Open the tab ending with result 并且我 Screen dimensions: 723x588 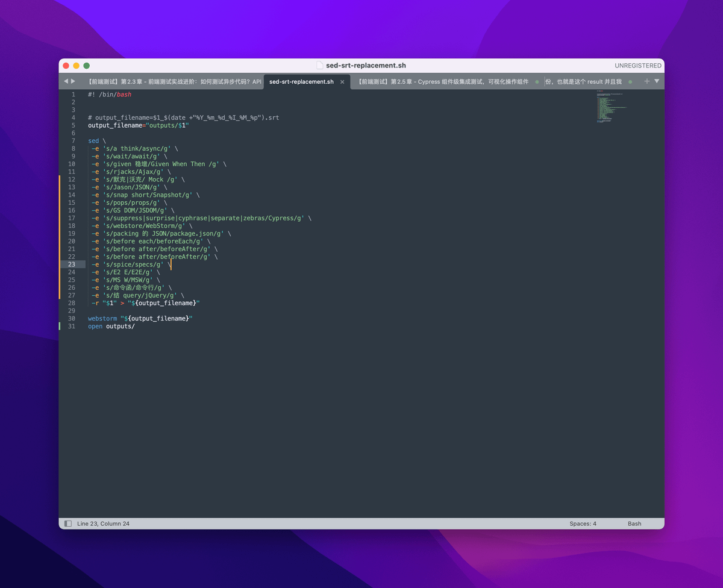pos(583,82)
